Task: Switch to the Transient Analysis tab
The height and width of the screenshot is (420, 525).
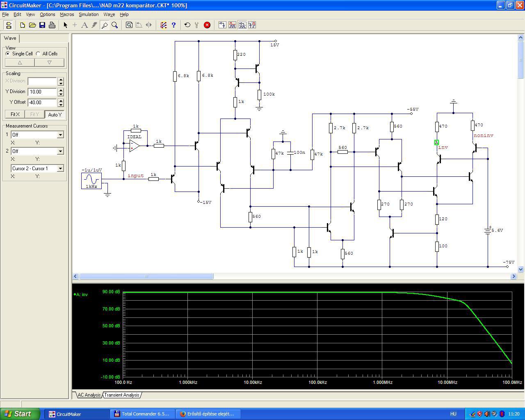Action: click(x=121, y=395)
